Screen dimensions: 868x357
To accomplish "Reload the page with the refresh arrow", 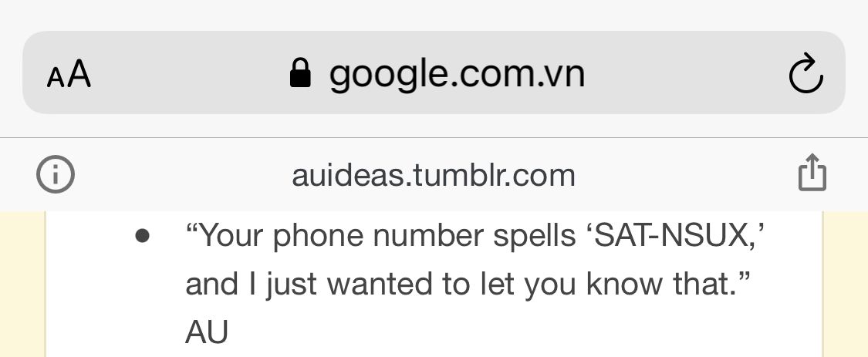I will coord(806,72).
